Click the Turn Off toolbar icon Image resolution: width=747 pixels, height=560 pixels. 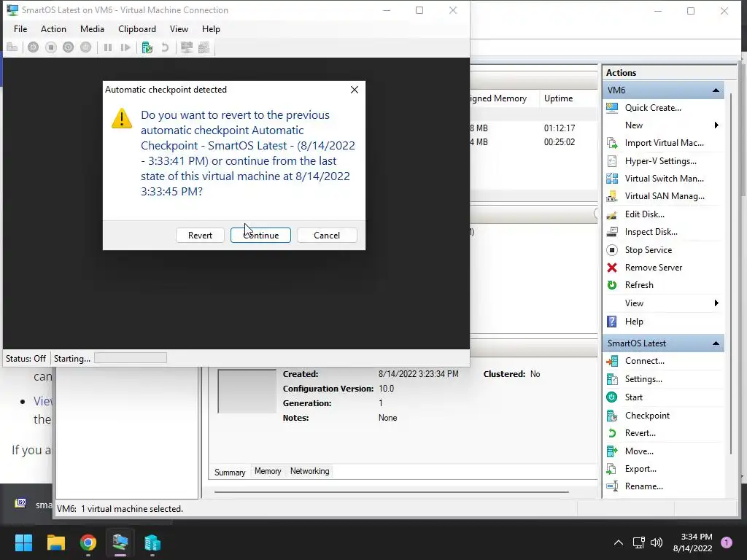point(51,47)
